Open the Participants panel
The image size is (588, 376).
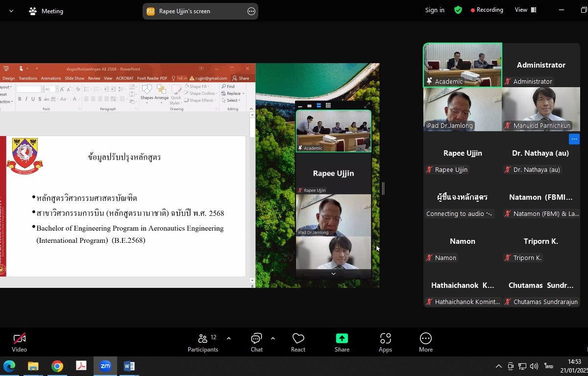point(202,342)
